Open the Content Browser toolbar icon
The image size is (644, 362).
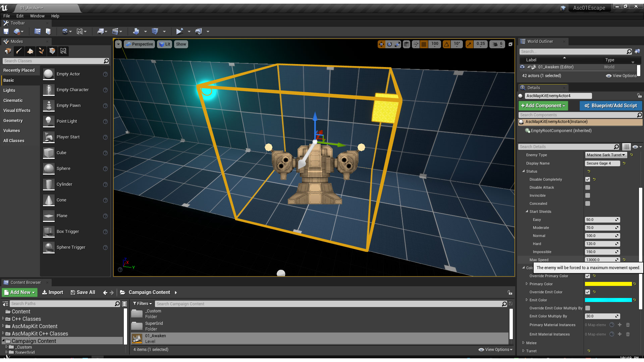[x=38, y=31]
